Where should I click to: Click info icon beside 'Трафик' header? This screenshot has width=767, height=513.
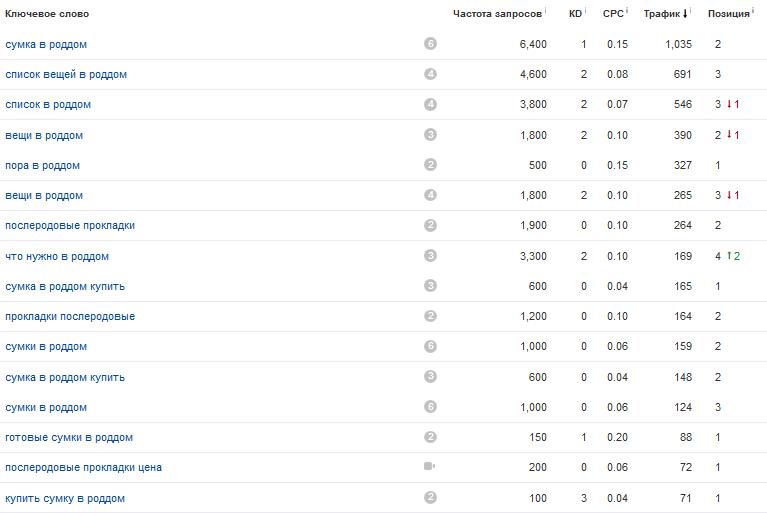pos(690,10)
